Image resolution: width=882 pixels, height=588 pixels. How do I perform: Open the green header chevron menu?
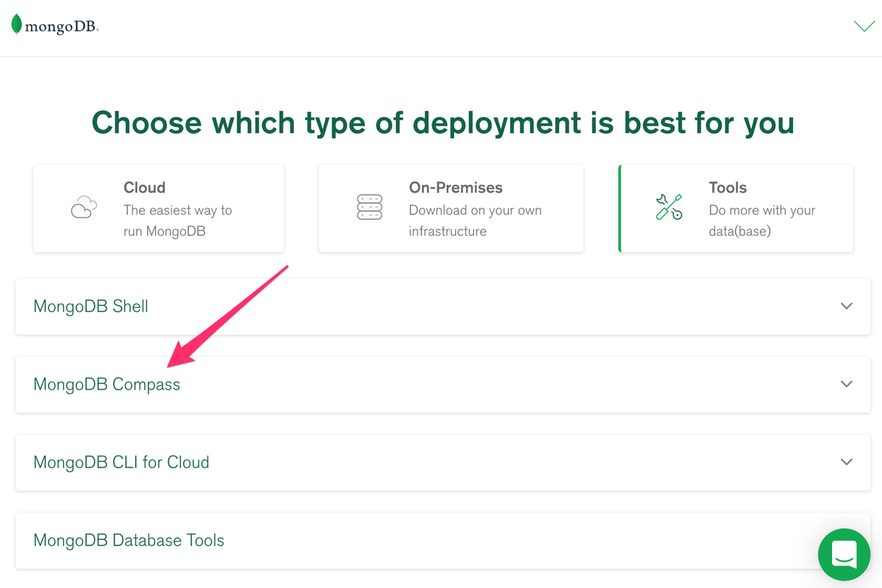click(864, 26)
